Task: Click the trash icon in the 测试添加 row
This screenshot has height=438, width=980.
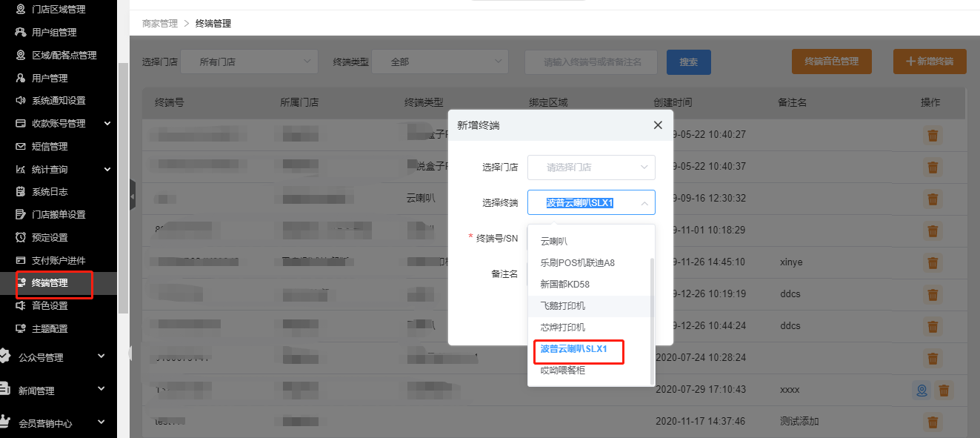Action: [933, 422]
